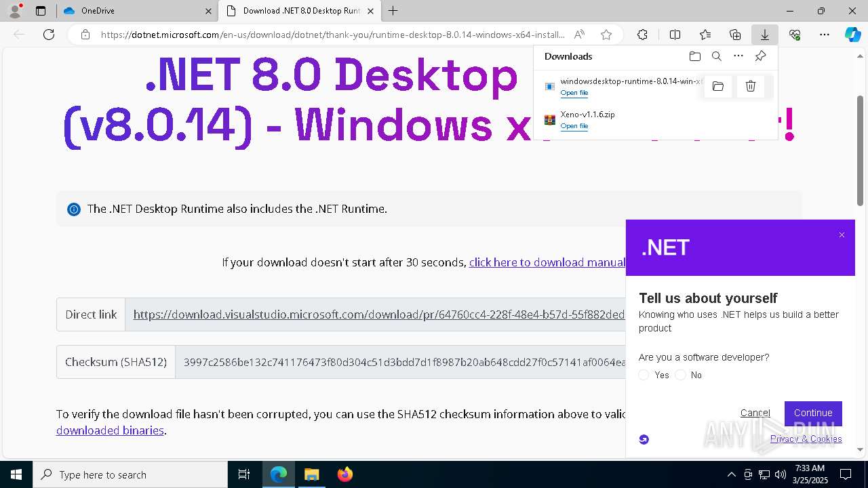This screenshot has width=868, height=488.
Task: Search downloads in Downloads panel
Action: click(x=716, y=56)
